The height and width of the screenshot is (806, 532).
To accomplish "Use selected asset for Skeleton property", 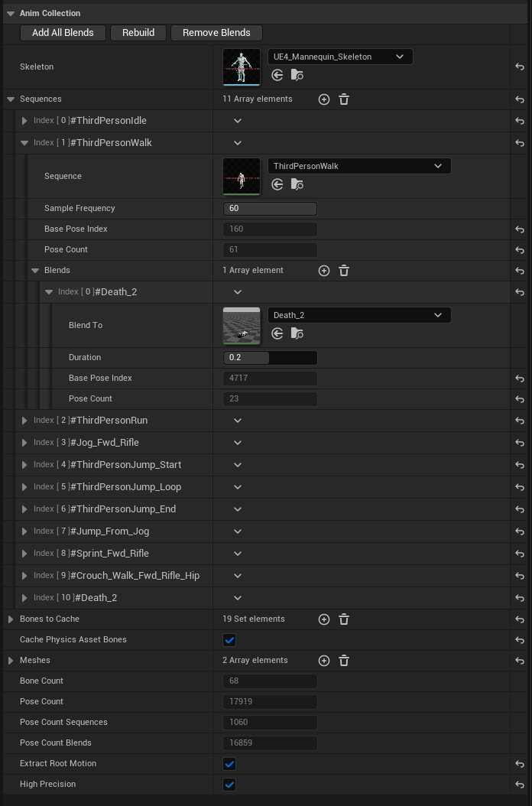I will 277,75.
